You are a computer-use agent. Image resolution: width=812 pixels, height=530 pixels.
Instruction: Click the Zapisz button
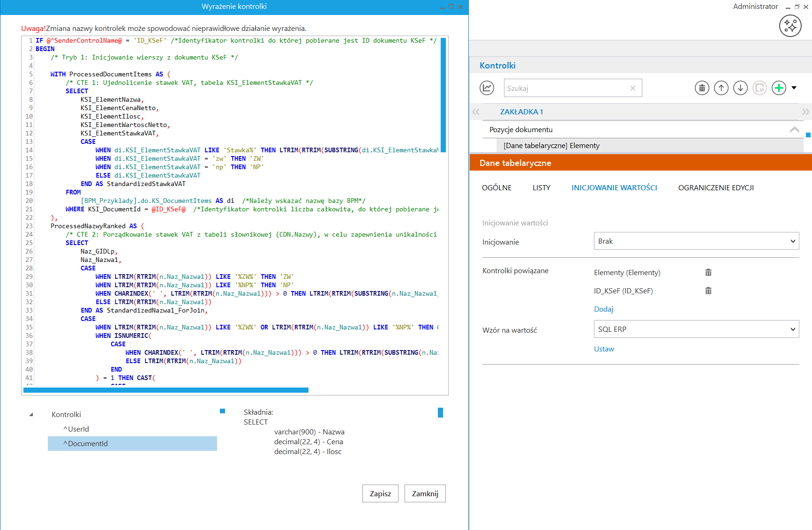380,493
